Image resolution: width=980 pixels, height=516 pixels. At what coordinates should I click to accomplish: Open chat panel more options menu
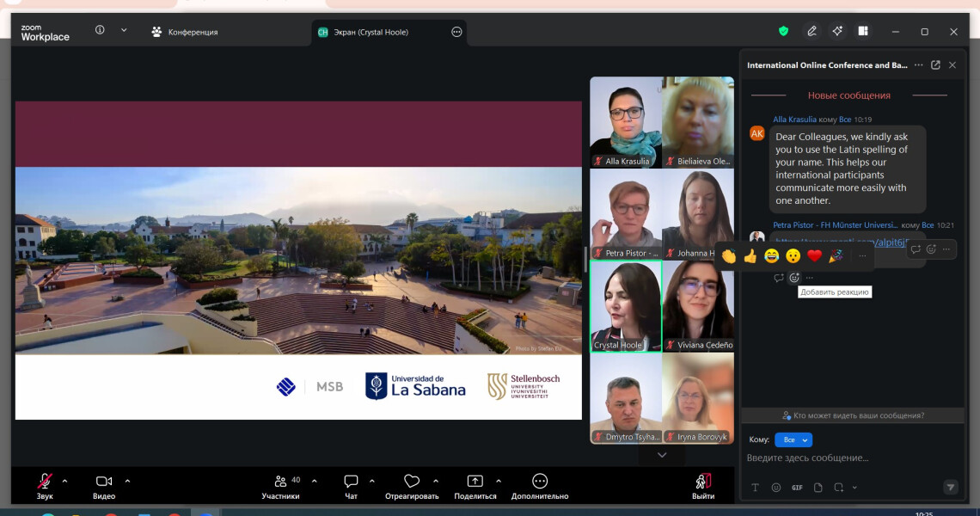click(x=919, y=65)
